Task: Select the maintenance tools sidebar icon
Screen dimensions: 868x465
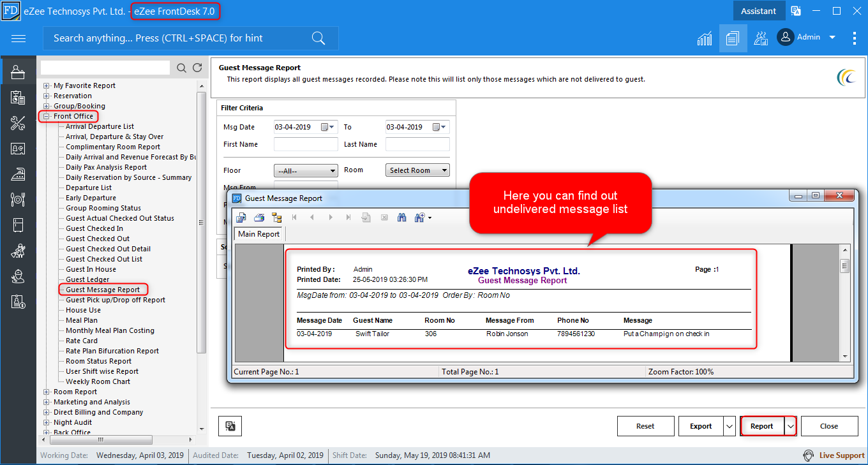Action: tap(18, 123)
